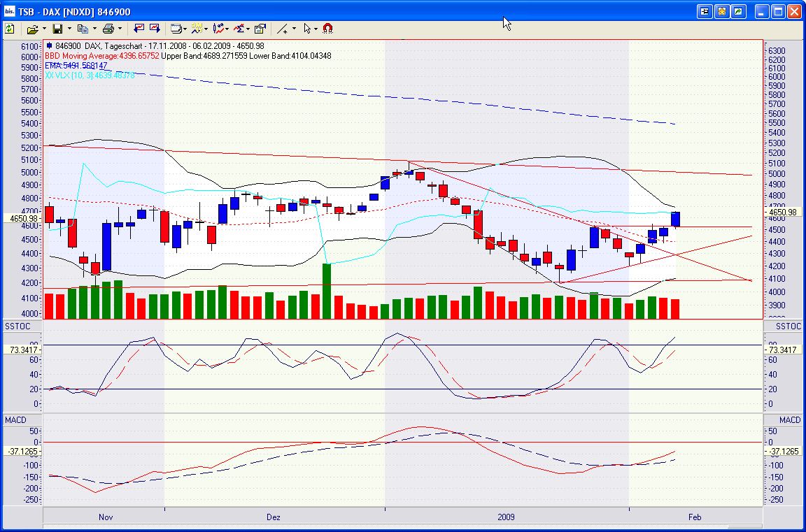Click the title bar text 'TSB - DAX [NDXD] 846900'
Image resolution: width=806 pixels, height=532 pixels.
(x=74, y=12)
